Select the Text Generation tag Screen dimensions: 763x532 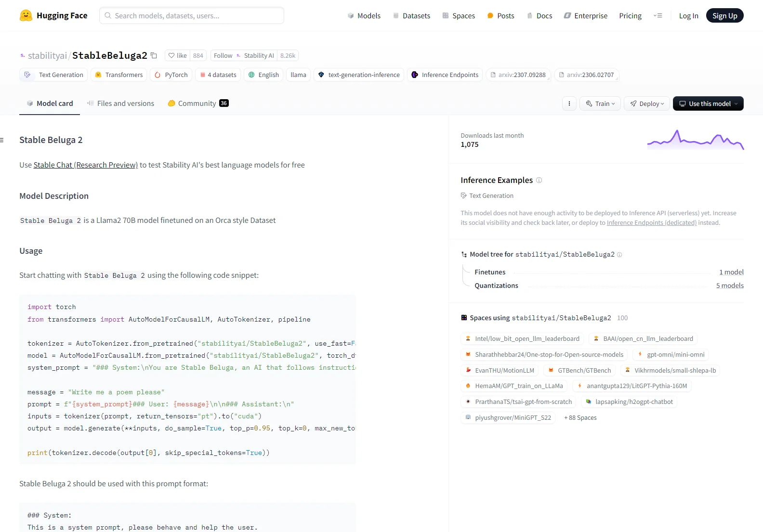pos(53,75)
